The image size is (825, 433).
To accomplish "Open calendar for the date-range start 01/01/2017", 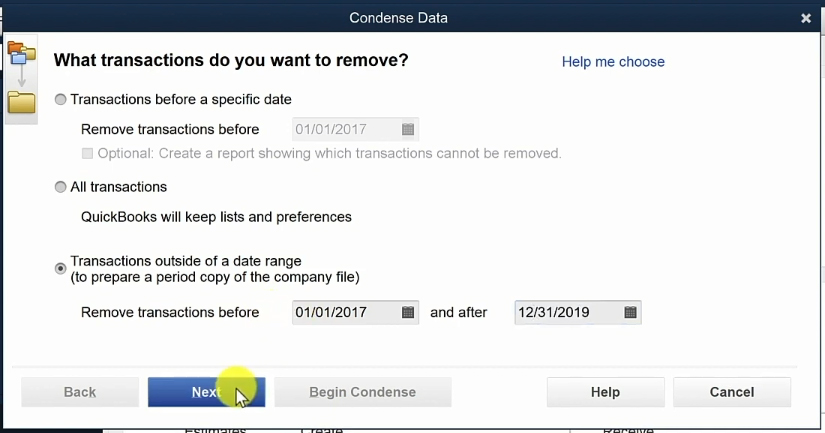I will (408, 313).
